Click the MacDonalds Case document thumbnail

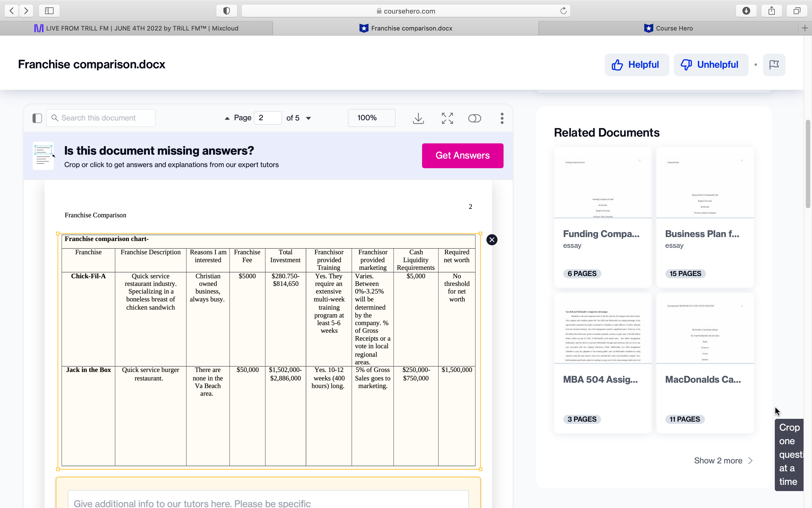pyautogui.click(x=705, y=328)
